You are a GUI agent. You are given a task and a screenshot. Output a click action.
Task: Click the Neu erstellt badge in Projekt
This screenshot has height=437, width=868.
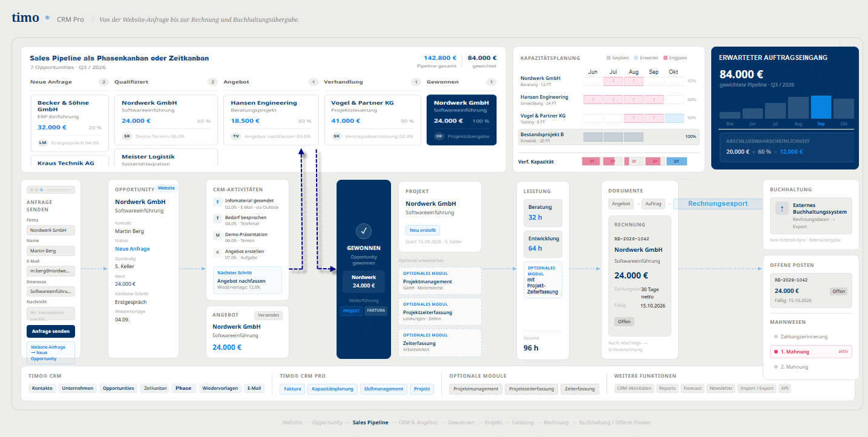pos(423,230)
